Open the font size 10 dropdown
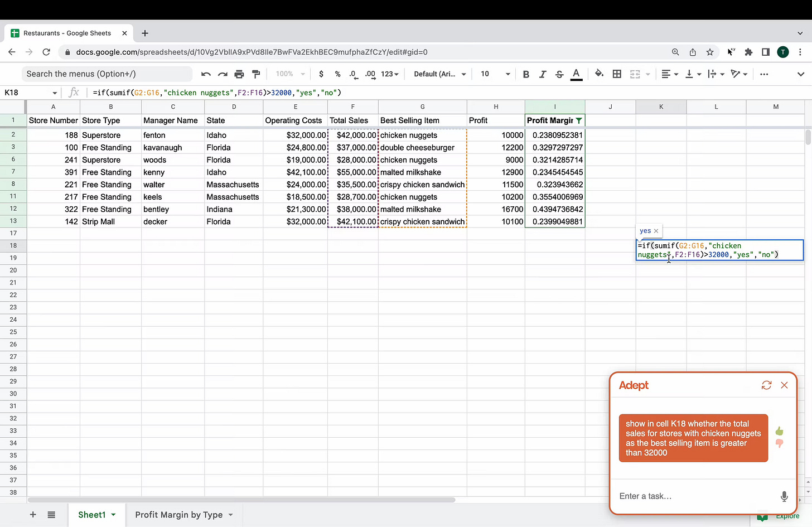Image resolution: width=812 pixels, height=527 pixels. click(x=495, y=74)
